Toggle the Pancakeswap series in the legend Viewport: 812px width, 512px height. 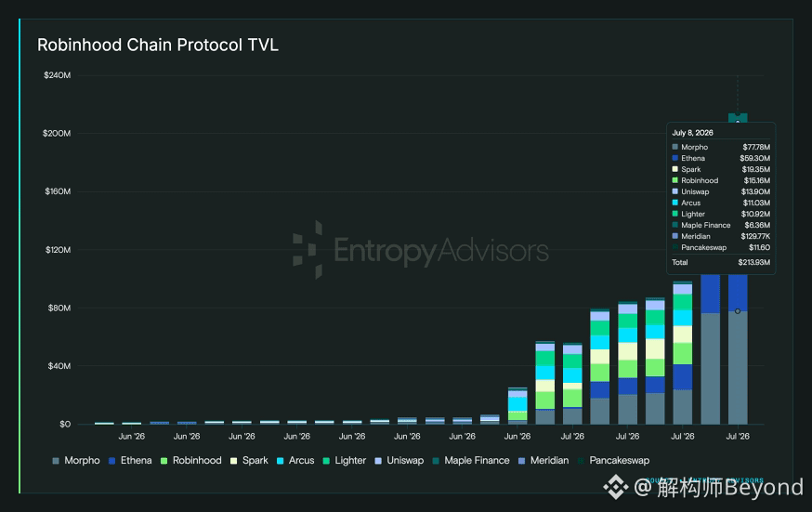pyautogui.click(x=614, y=460)
